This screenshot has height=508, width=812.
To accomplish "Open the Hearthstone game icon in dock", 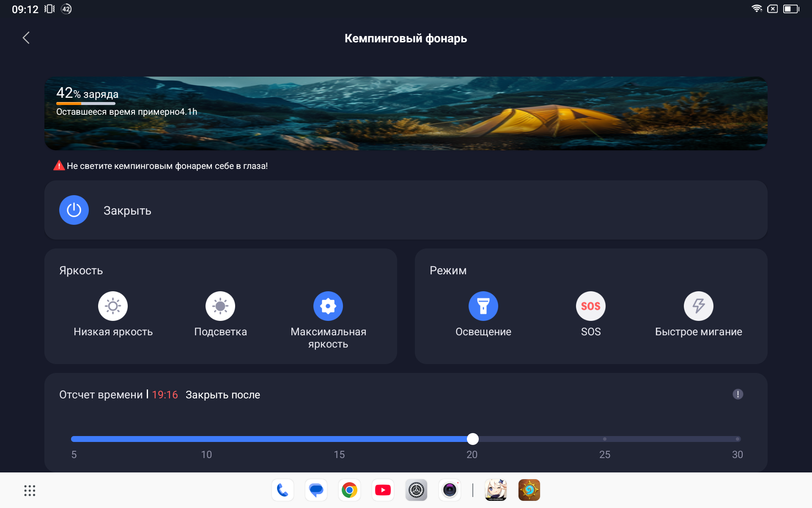I will pyautogui.click(x=529, y=490).
